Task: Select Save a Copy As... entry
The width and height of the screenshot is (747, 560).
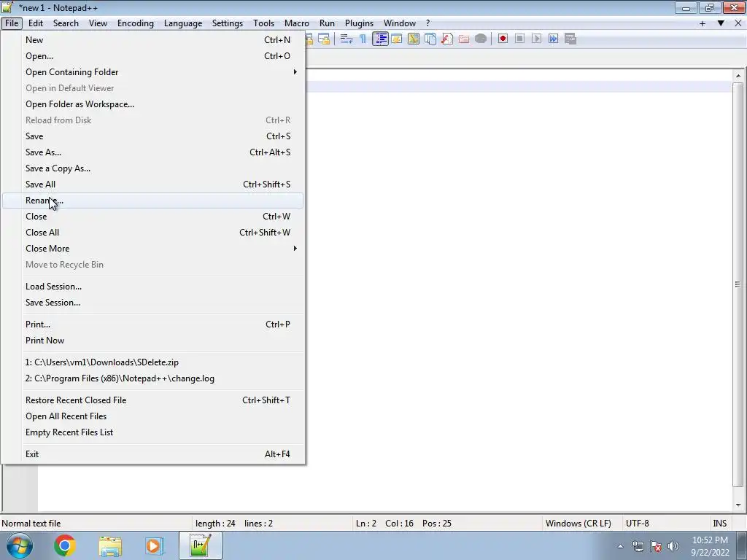Action: (x=152, y=168)
